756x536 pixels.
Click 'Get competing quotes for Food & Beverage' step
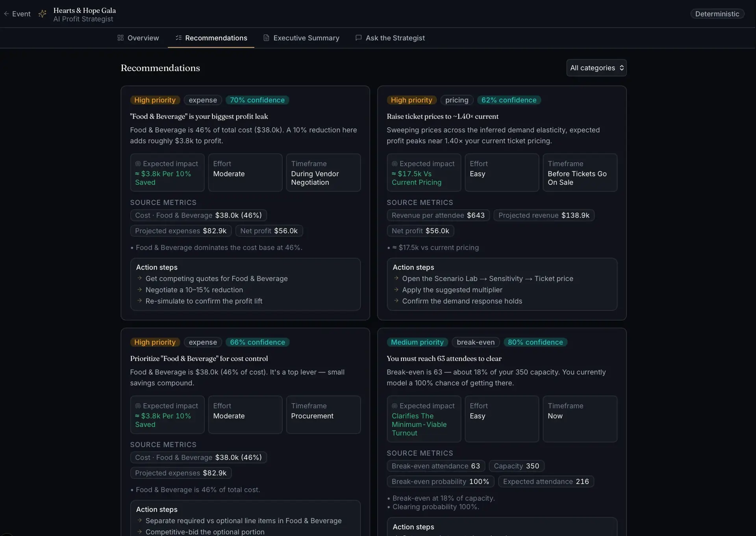tap(217, 279)
